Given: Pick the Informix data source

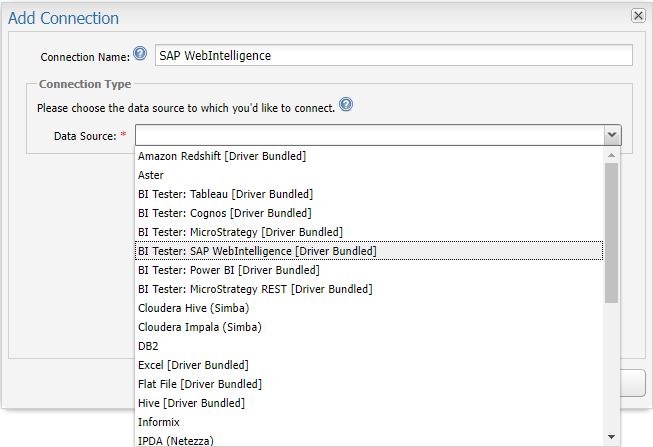Looking at the screenshot, I should 369,422.
